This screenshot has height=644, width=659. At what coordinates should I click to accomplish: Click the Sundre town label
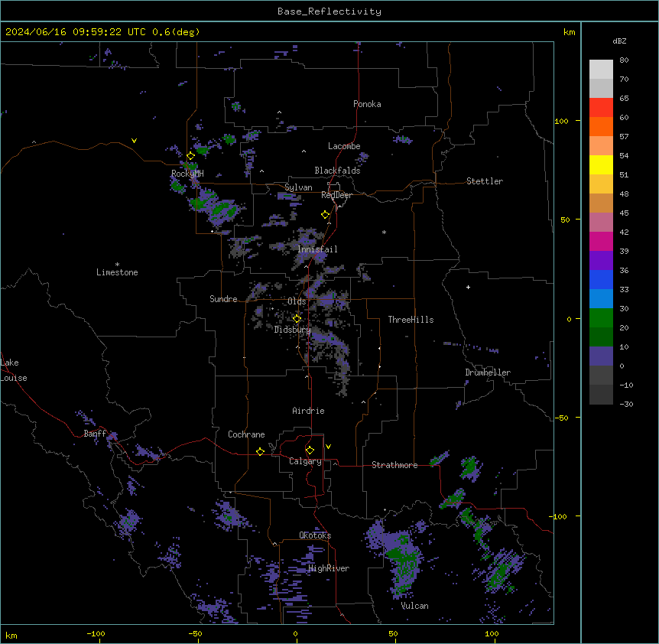pos(223,299)
